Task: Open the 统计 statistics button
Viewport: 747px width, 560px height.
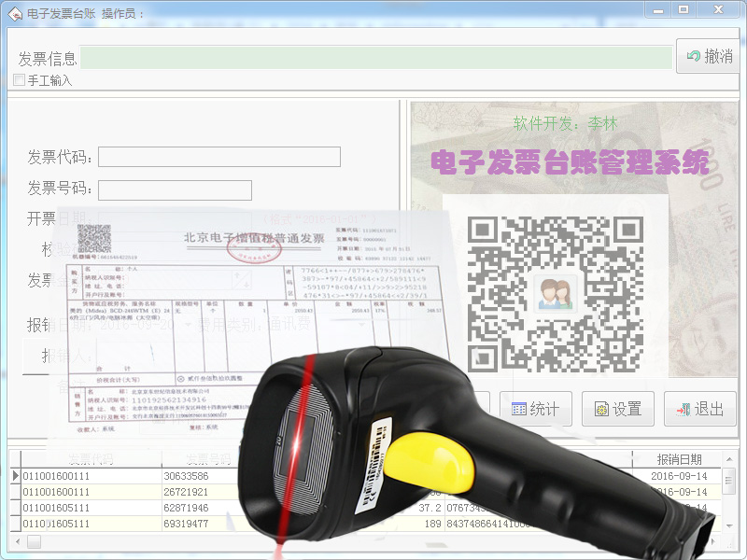Action: (535, 409)
